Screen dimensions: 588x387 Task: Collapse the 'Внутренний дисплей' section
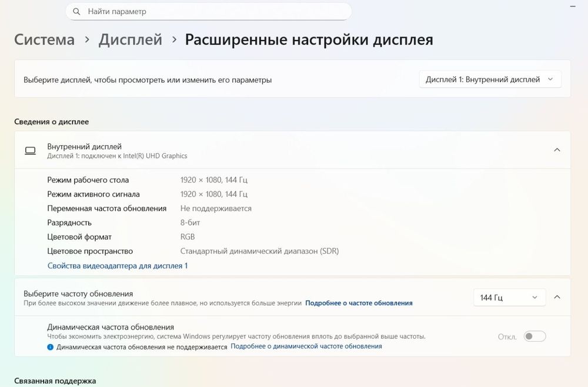click(557, 150)
